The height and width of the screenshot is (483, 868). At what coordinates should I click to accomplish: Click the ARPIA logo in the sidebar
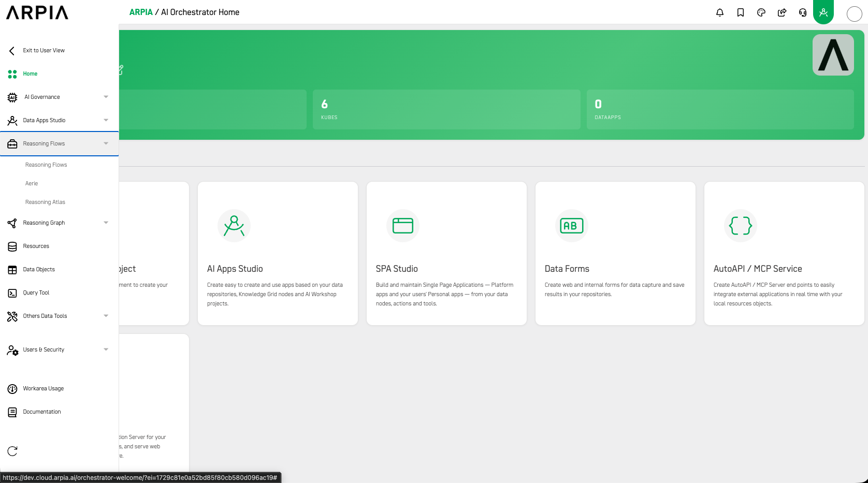pyautogui.click(x=37, y=12)
